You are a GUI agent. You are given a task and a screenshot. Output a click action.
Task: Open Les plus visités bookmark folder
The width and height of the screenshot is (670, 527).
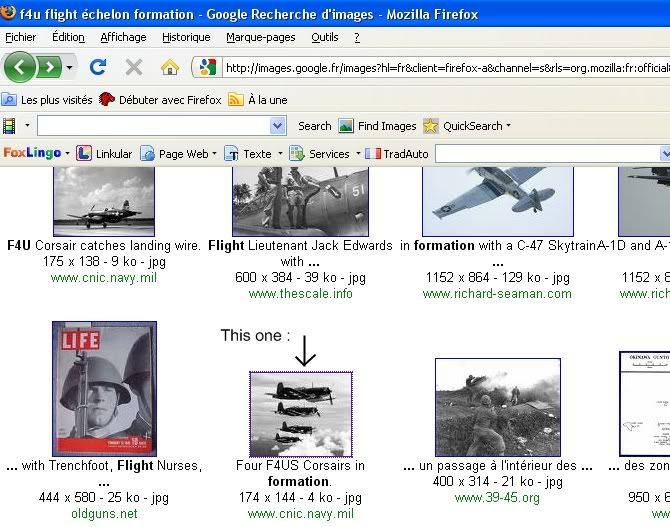(47, 100)
